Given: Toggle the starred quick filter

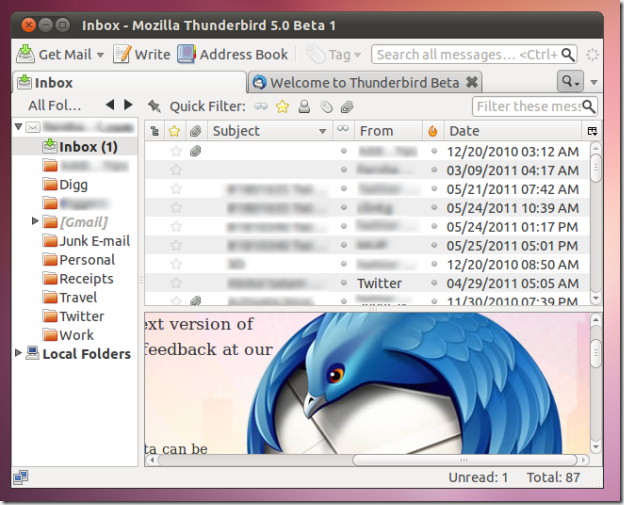Looking at the screenshot, I should [283, 106].
